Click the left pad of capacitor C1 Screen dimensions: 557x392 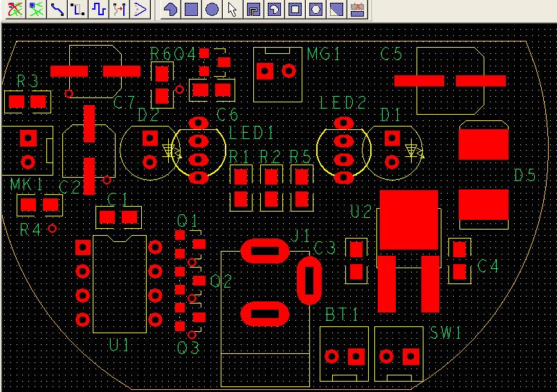coord(107,217)
